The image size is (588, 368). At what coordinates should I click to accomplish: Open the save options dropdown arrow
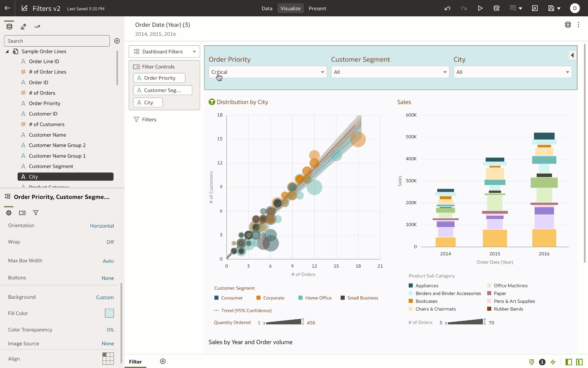point(559,9)
